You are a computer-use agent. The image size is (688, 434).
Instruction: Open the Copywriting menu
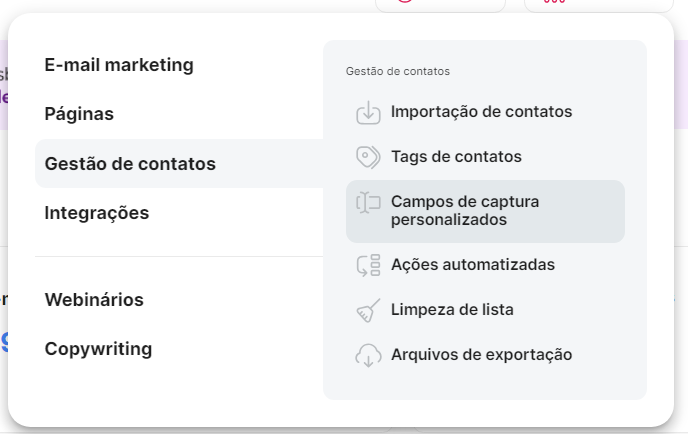click(98, 349)
